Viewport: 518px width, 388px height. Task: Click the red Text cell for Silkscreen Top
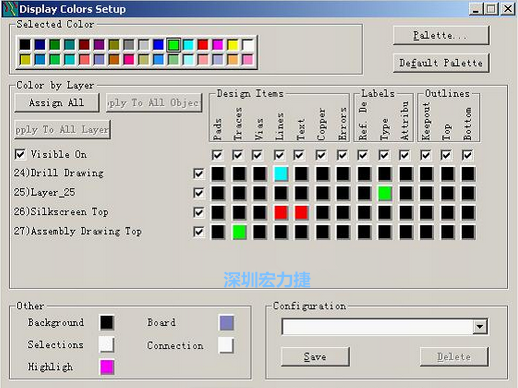301,213
